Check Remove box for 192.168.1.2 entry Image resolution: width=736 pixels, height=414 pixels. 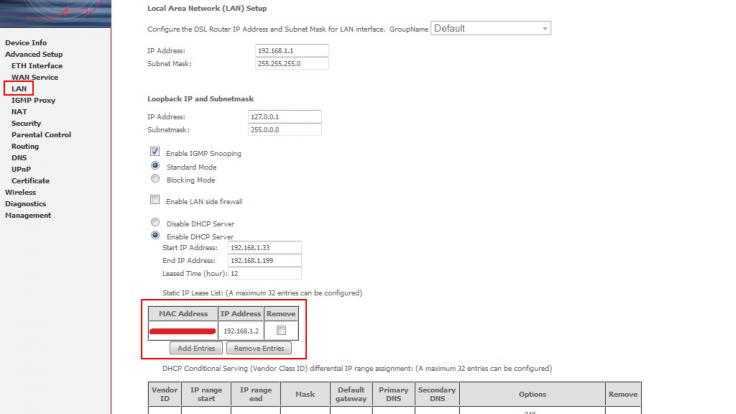coord(281,329)
